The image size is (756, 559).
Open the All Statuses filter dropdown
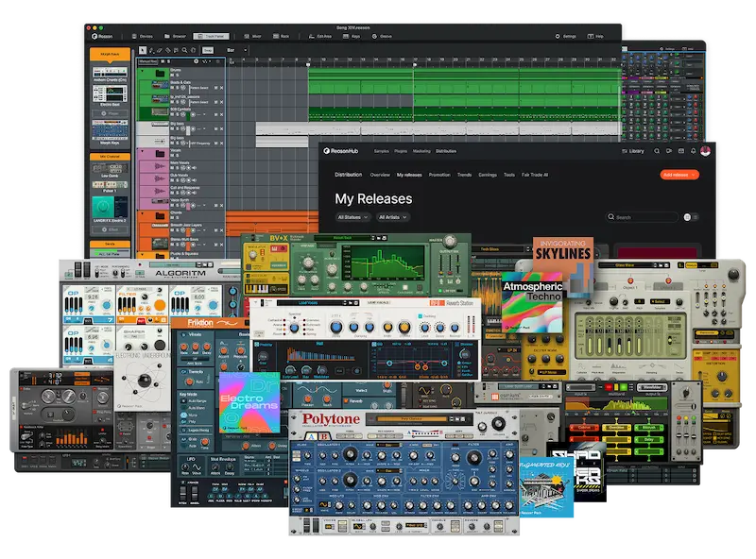click(352, 217)
